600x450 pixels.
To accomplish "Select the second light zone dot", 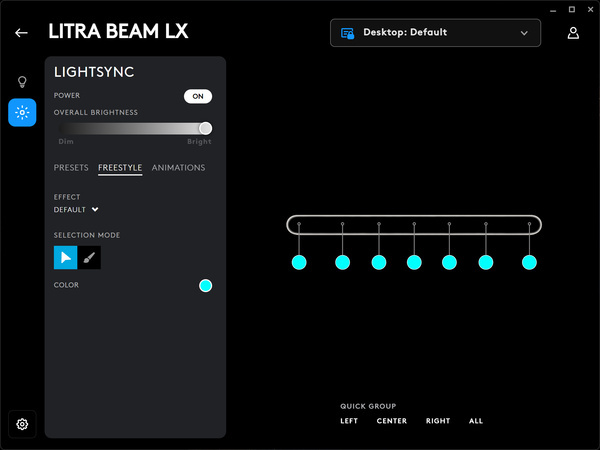I will [342, 262].
